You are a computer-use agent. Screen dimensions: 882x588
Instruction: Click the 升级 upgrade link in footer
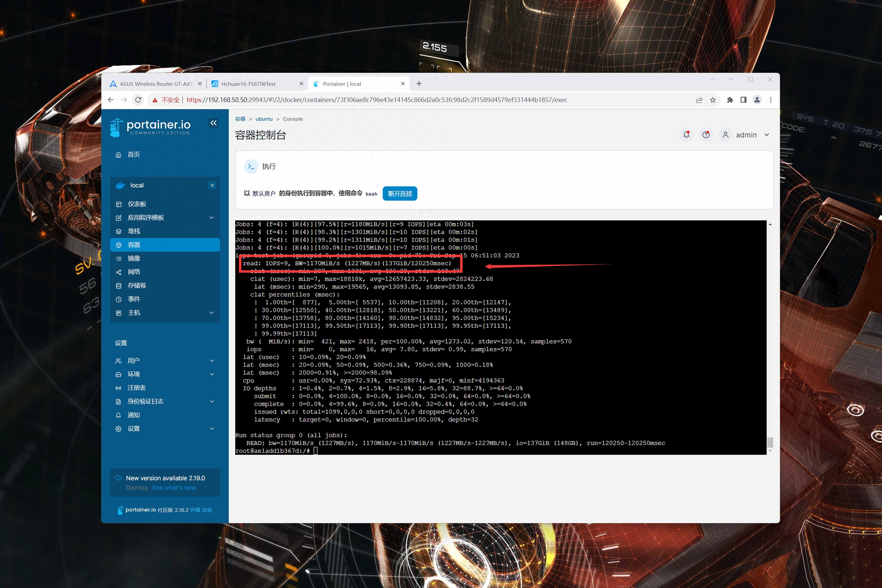point(195,510)
